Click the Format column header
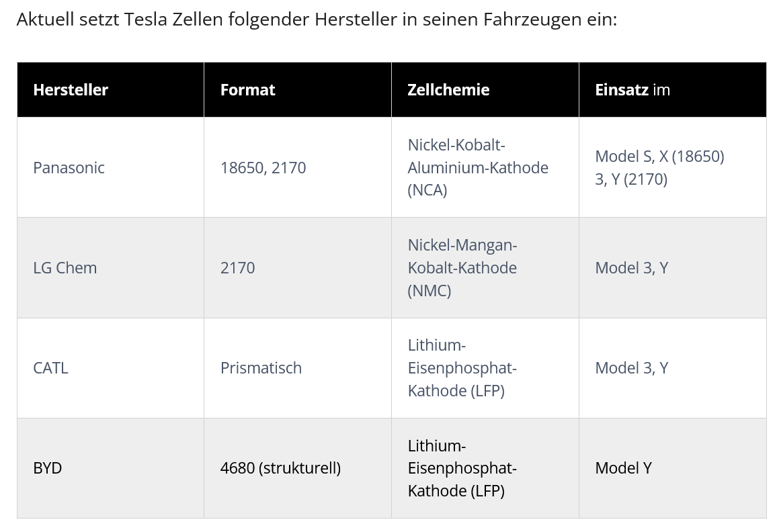 point(247,89)
